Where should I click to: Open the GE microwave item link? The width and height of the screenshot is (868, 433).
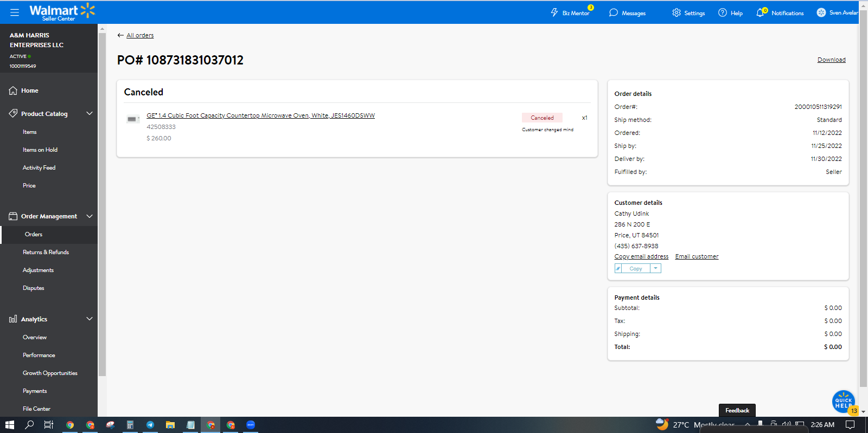(260, 115)
